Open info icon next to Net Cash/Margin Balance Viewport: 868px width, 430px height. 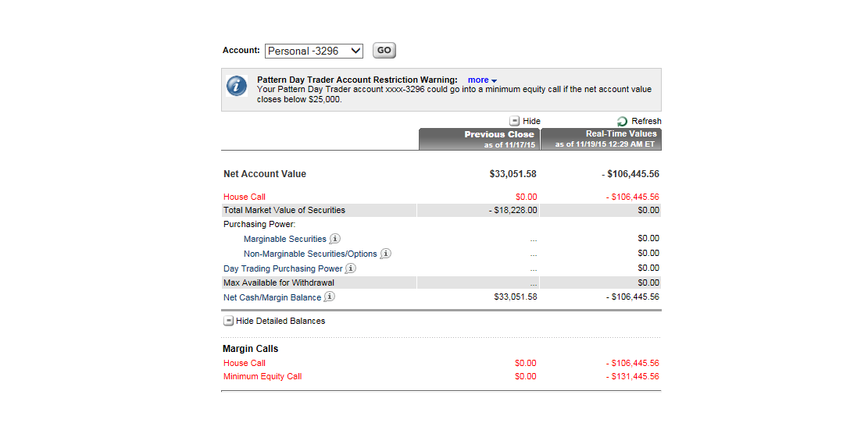pos(330,297)
